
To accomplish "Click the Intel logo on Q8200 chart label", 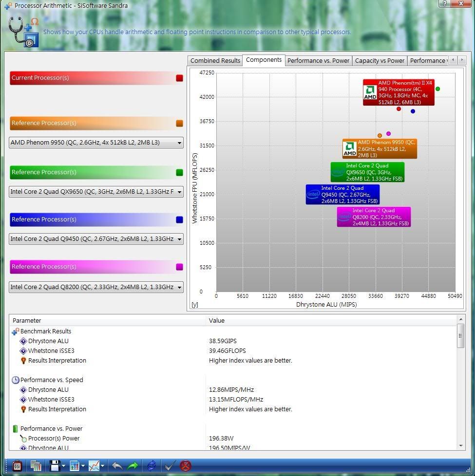I will point(344,217).
